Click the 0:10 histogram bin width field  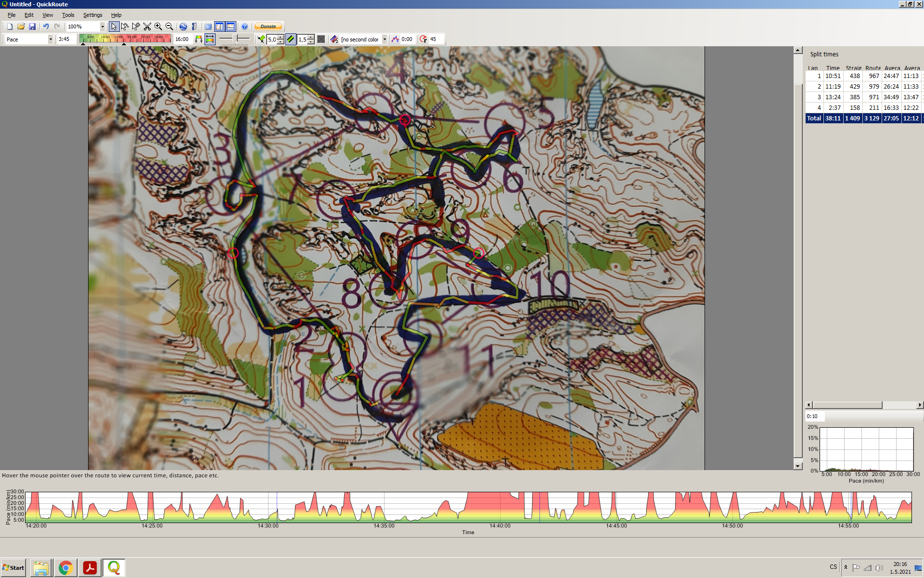[x=815, y=416]
